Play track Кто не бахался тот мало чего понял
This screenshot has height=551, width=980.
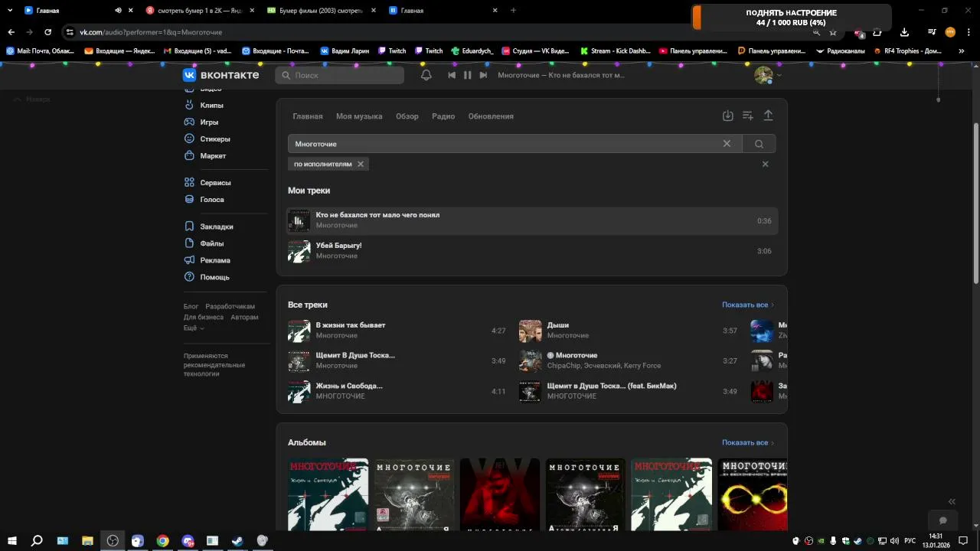532,220
